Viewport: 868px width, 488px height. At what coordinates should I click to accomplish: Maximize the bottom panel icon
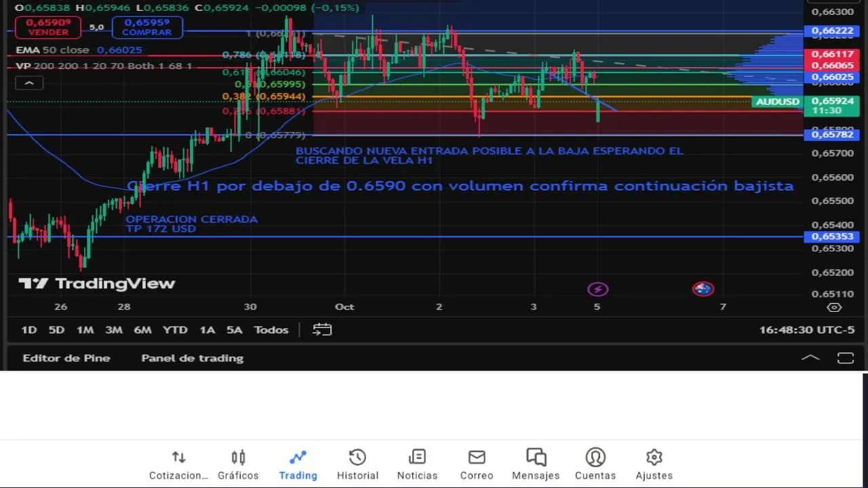tap(846, 358)
